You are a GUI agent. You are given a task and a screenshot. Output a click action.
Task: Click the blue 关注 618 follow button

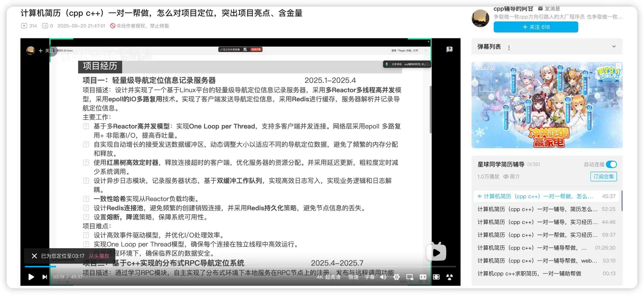(x=535, y=27)
